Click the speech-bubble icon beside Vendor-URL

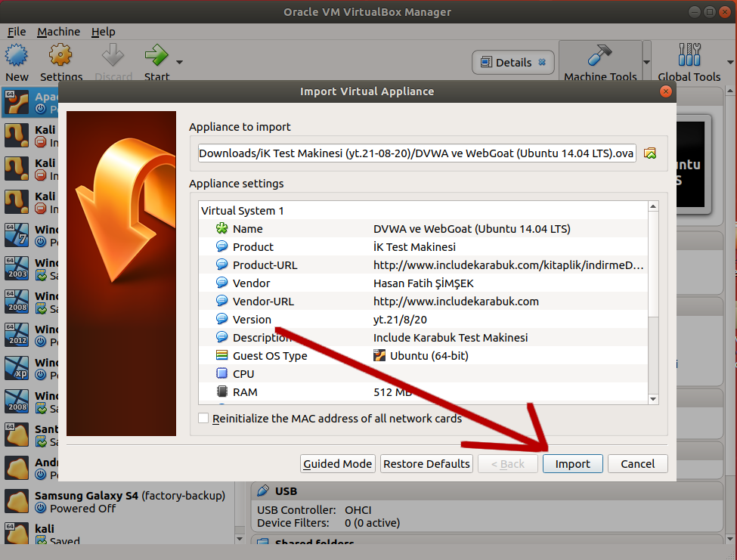click(221, 301)
